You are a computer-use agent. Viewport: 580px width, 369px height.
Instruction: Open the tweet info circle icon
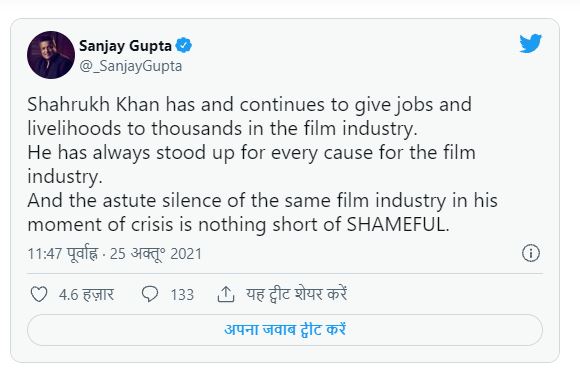pyautogui.click(x=531, y=253)
